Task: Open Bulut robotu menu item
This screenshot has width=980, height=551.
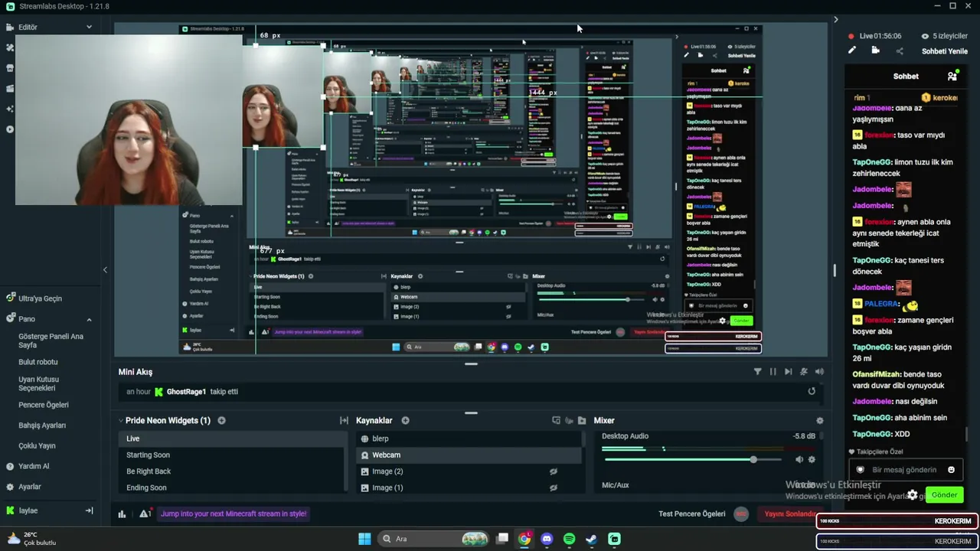Action: [x=38, y=362]
